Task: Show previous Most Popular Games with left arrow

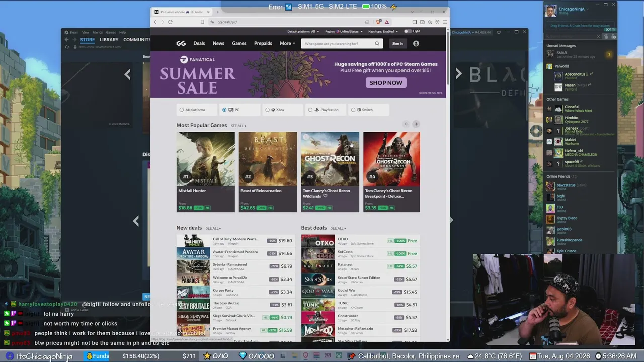Action: click(406, 124)
